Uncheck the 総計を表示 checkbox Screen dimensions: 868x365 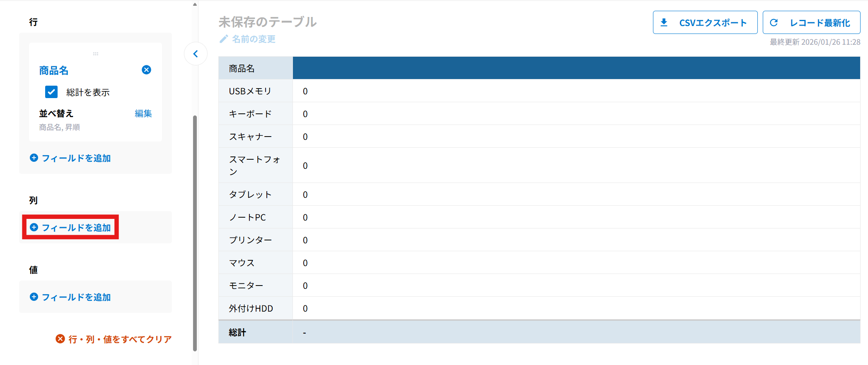[51, 92]
